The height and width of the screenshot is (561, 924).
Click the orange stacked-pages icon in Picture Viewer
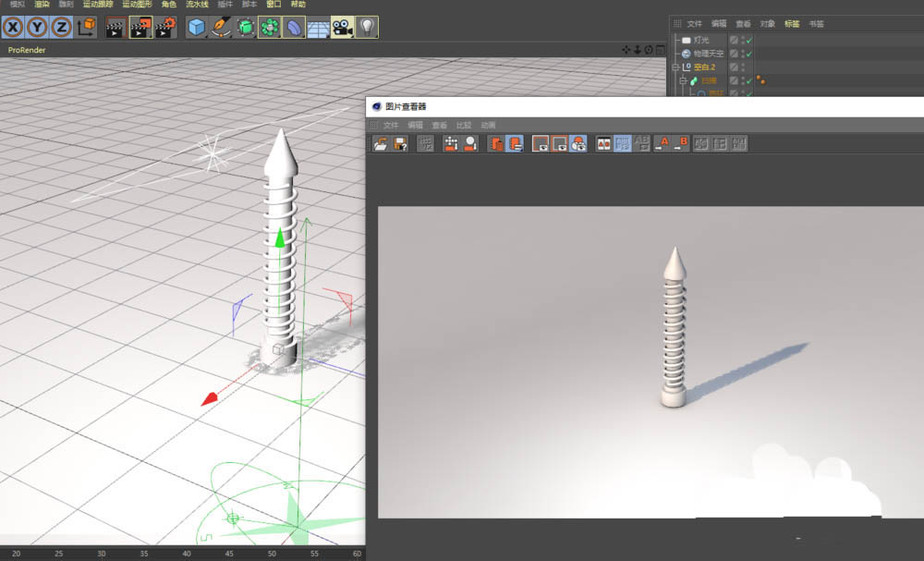point(496,144)
